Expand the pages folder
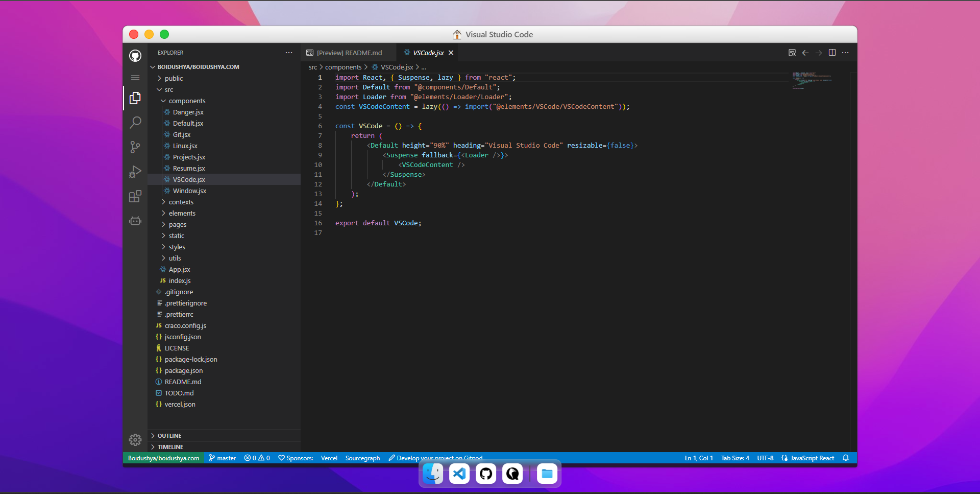This screenshot has width=980, height=494. [x=224, y=224]
